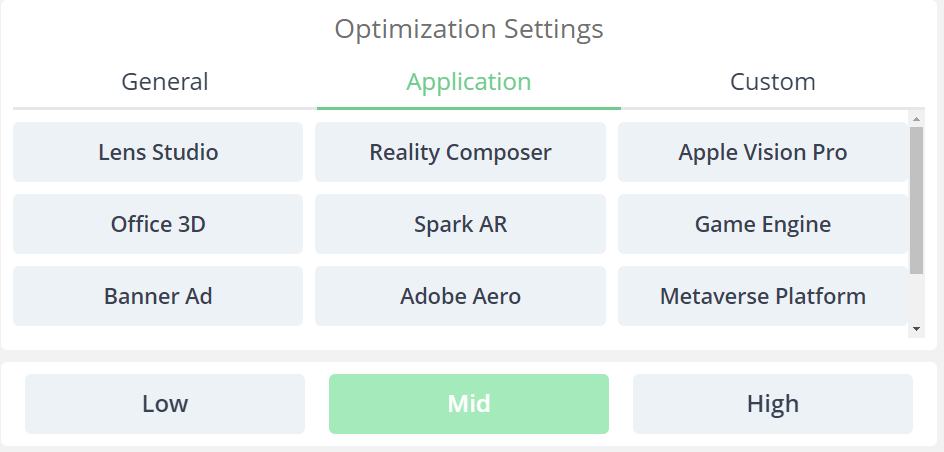Screen dimensions: 944x452
Task: Open the Custom tab
Action: pos(773,82)
